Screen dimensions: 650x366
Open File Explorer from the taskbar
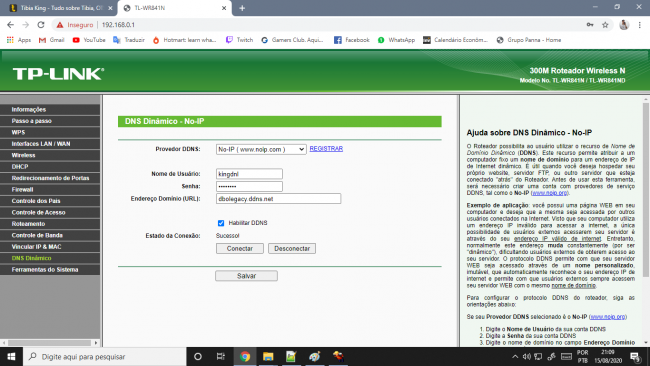point(268,356)
